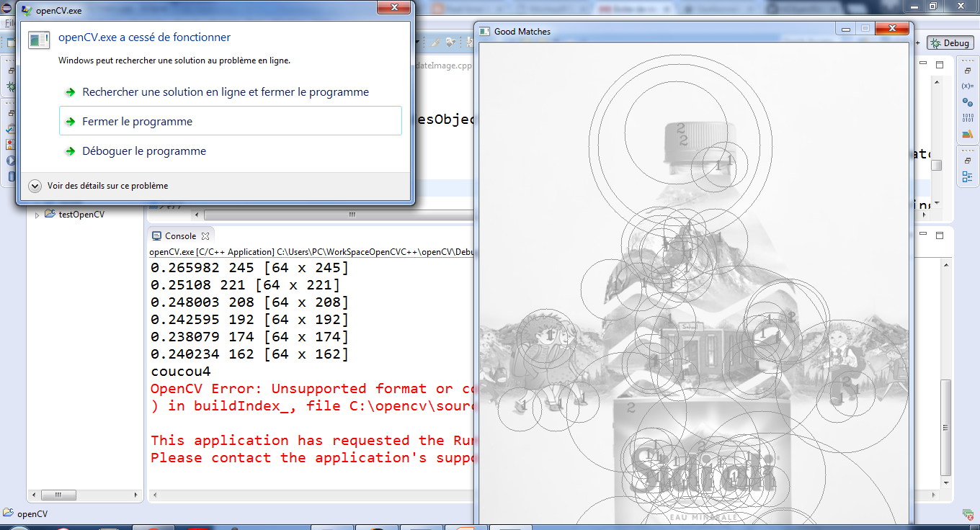Minimize the lower right view pane
The height and width of the screenshot is (530, 980).
923,235
